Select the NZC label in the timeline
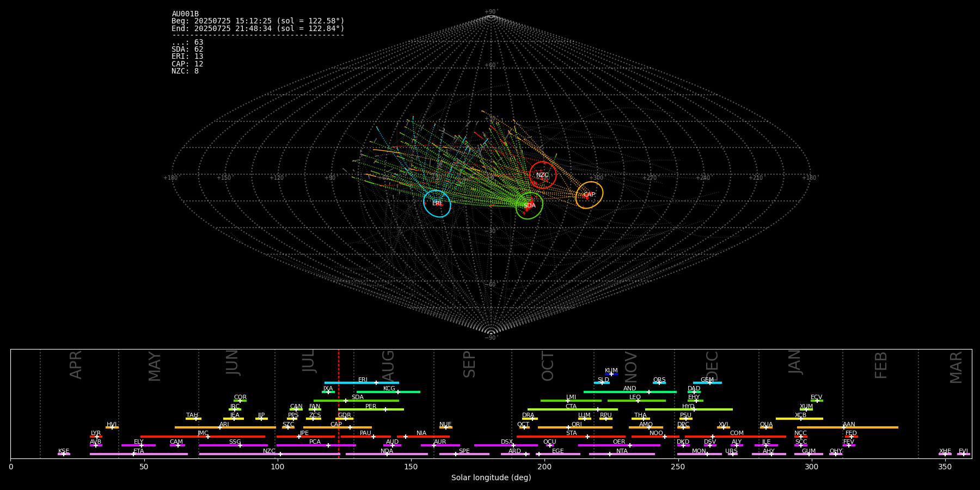This screenshot has width=980, height=490. tap(269, 451)
